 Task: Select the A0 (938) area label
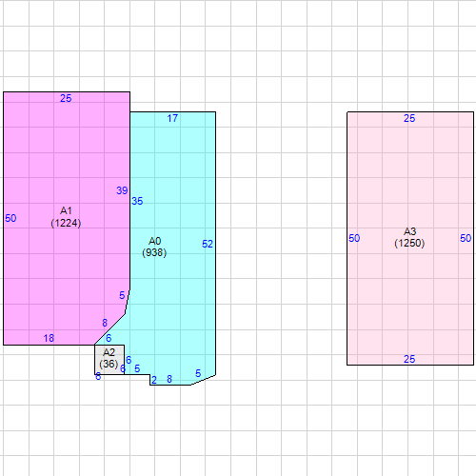pos(154,247)
